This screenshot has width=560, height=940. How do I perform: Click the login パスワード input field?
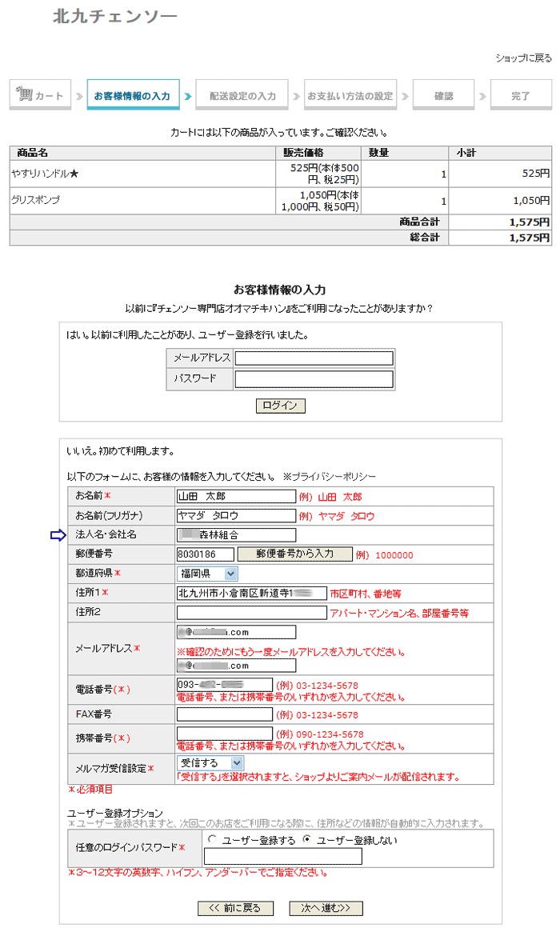point(314,378)
